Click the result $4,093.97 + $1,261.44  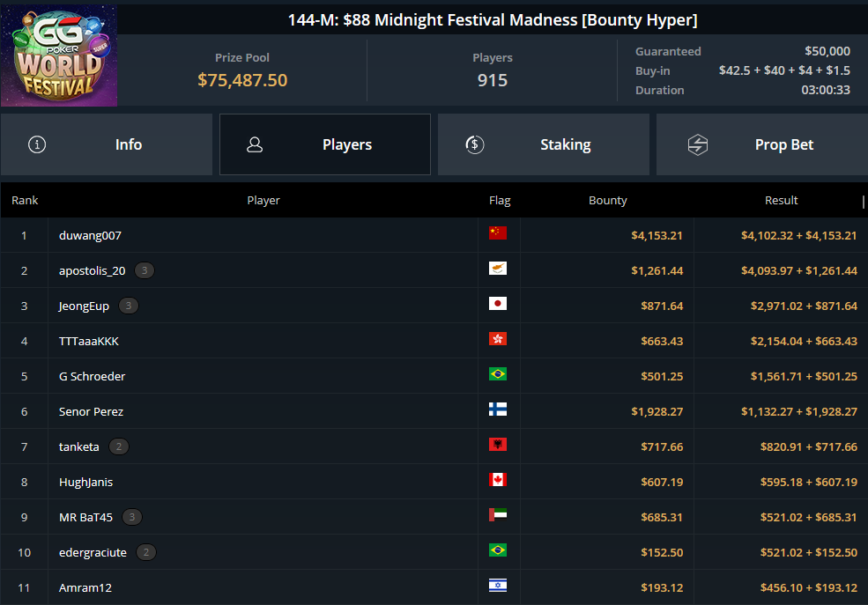798,271
